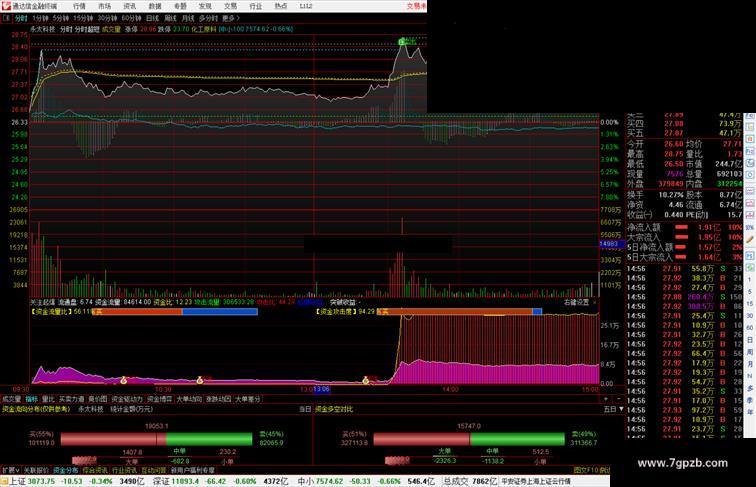
Task: Click the 日 period shortcut in right sidebar
Action: (750, 340)
